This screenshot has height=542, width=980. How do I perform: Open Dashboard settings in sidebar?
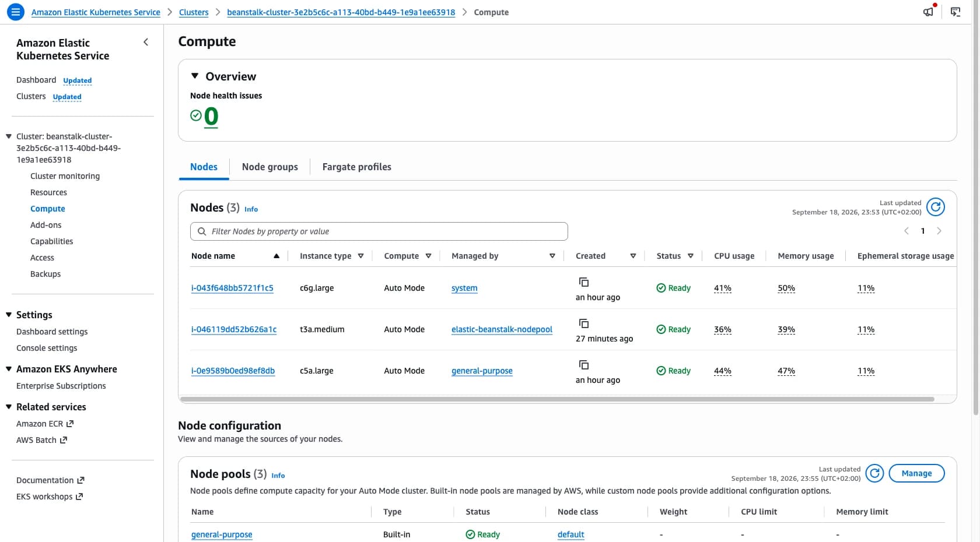click(52, 332)
